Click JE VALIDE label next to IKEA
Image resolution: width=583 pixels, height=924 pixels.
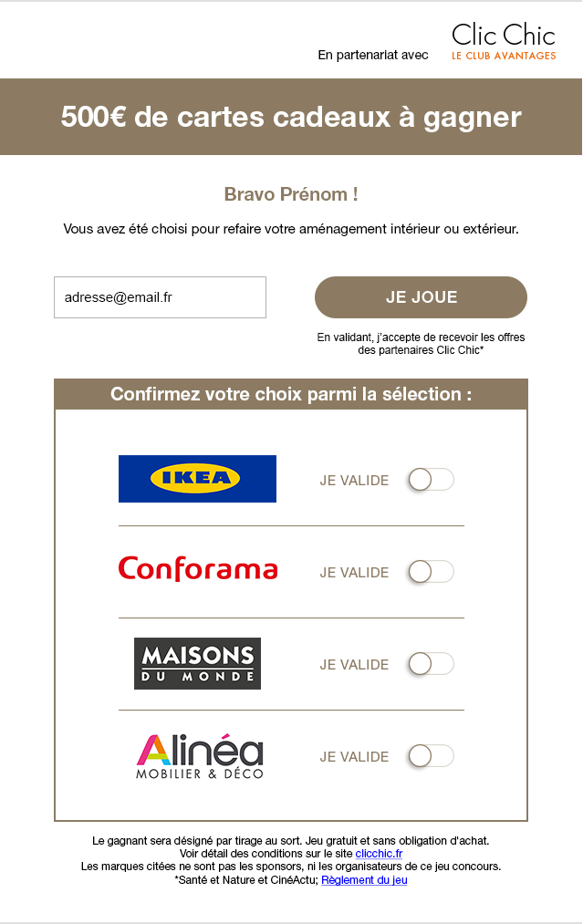[354, 481]
